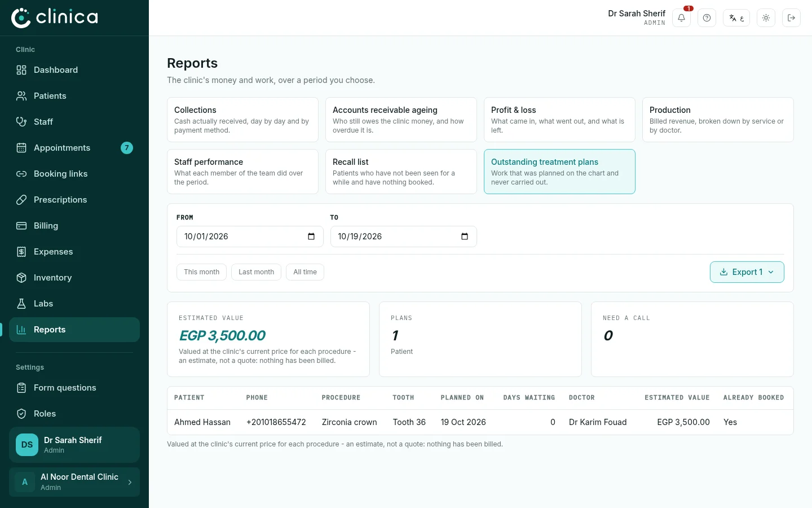Open Roles settings
The width and height of the screenshot is (812, 508).
[74, 414]
